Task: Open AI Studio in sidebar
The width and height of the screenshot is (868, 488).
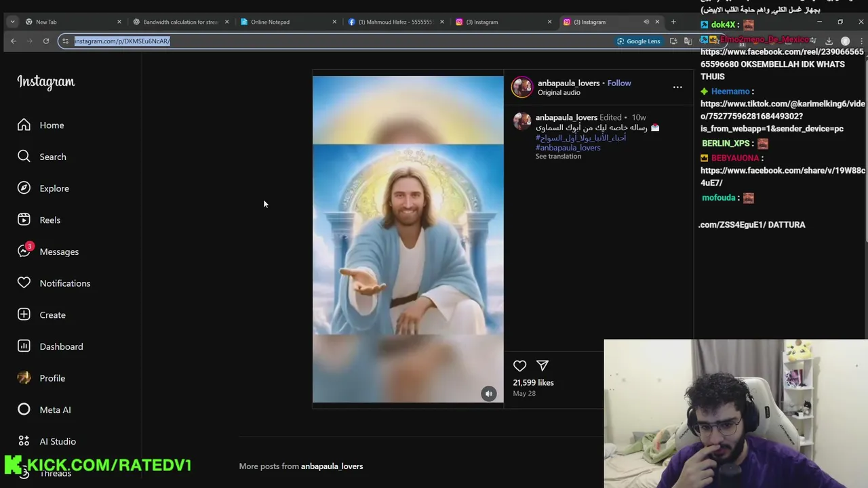Action: click(x=46, y=441)
